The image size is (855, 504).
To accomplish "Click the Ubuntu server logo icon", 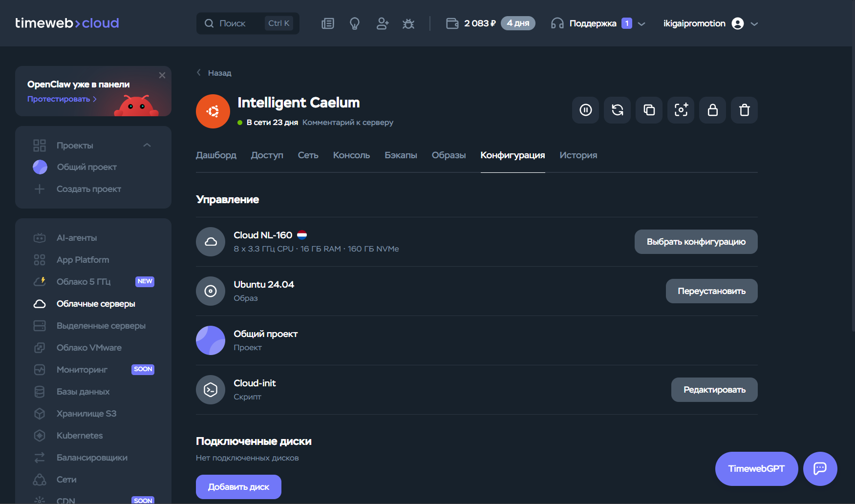I will (x=213, y=111).
